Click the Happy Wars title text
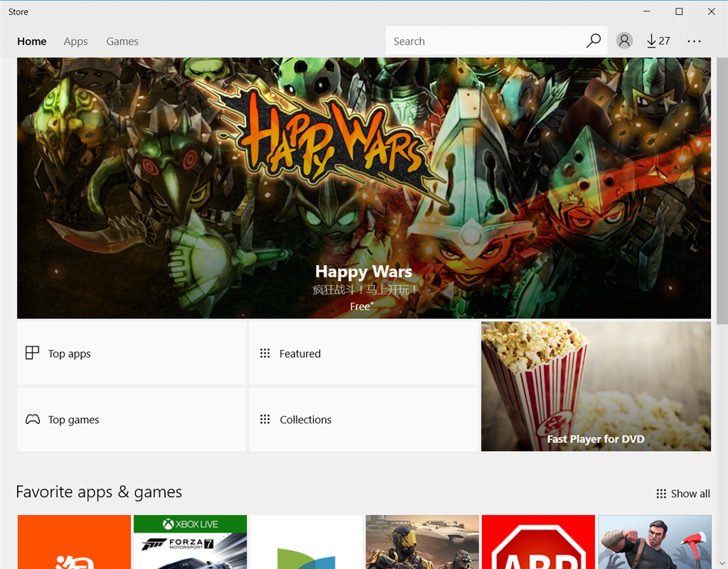Viewport: 728px width, 569px height. coord(363,271)
